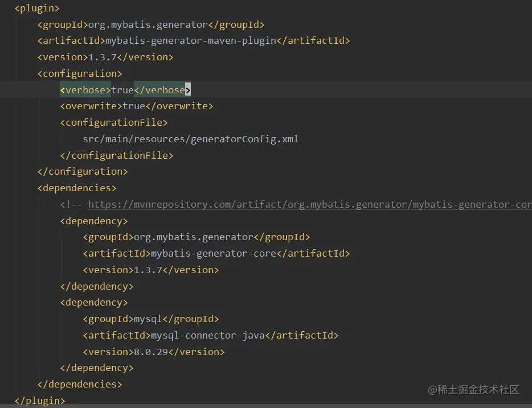Click the closing </configuration> tag

pyautogui.click(x=83, y=171)
